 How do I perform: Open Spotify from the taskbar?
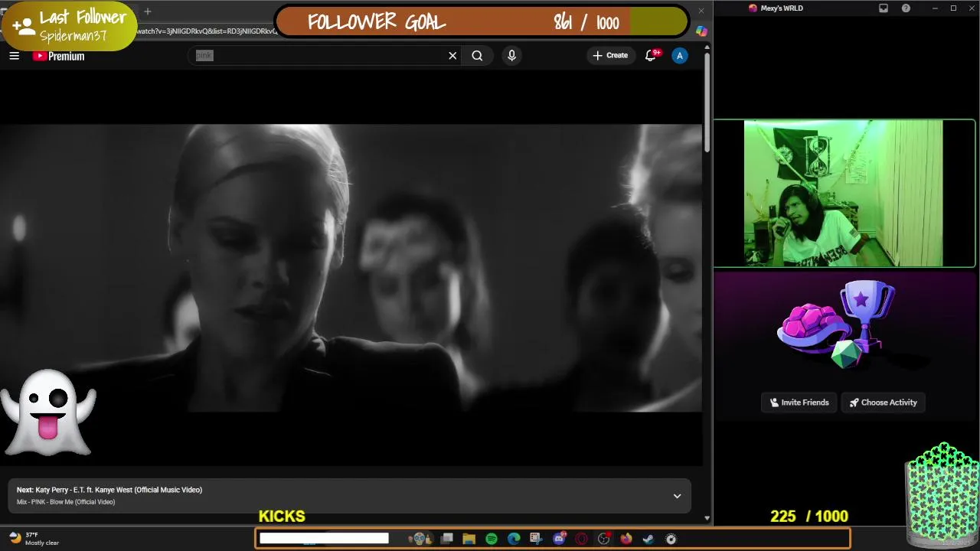click(x=492, y=539)
